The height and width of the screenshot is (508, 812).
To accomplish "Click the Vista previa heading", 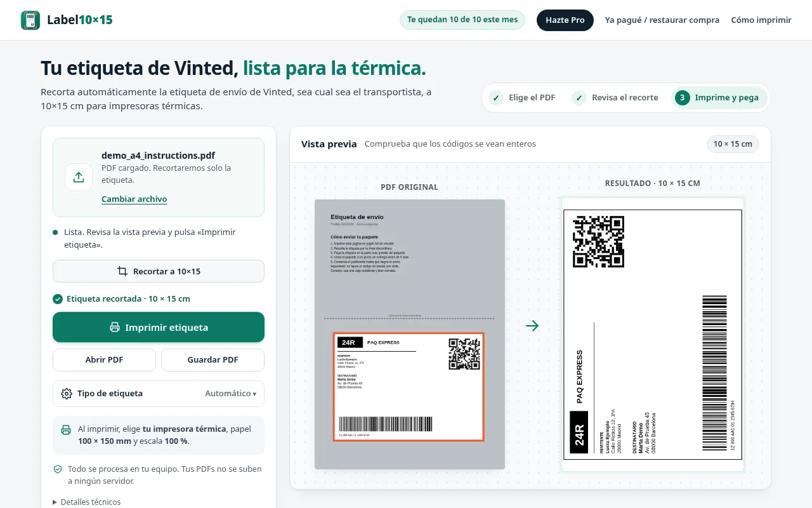I will pyautogui.click(x=329, y=144).
